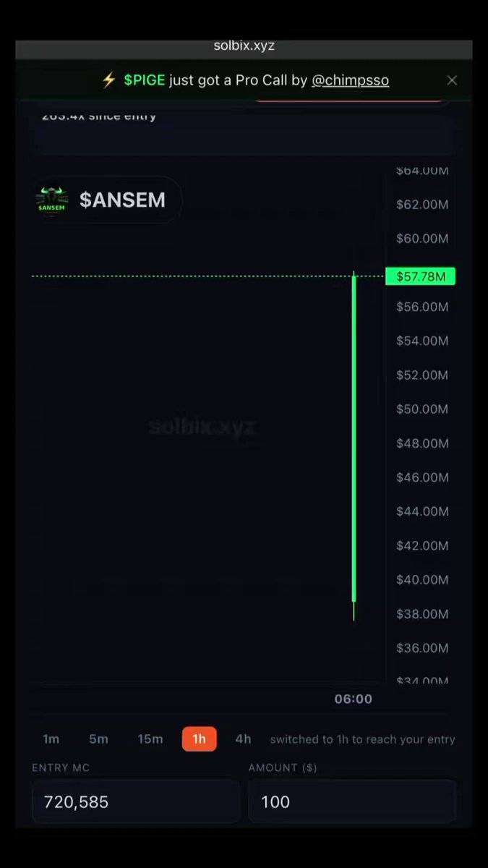
Task: Open the @chimpsso profile link
Action: (x=350, y=80)
